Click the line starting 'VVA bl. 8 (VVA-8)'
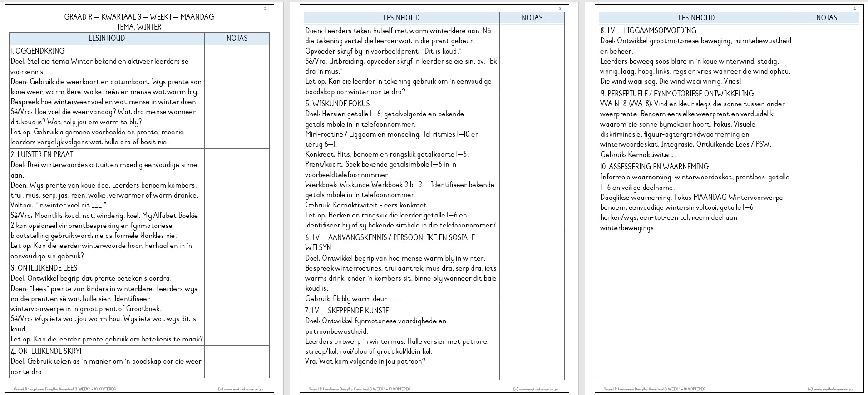The image size is (868, 395). pos(692,104)
